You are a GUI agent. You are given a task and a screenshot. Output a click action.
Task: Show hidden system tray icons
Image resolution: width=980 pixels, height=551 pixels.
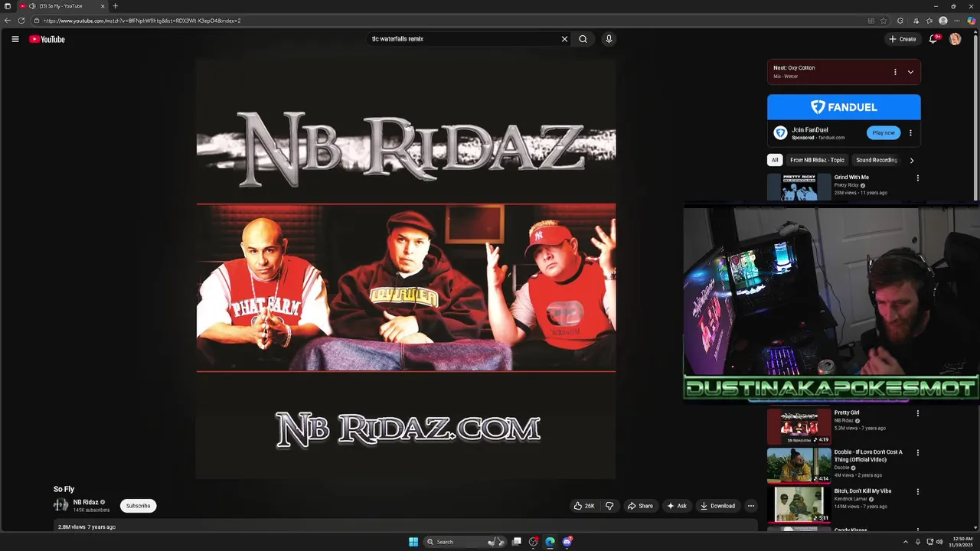tap(905, 542)
